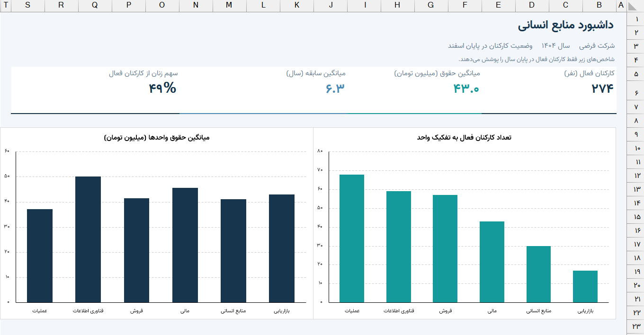Image resolution: width=644 pixels, height=335 pixels.
Task: Select column A header
Action: point(621,6)
